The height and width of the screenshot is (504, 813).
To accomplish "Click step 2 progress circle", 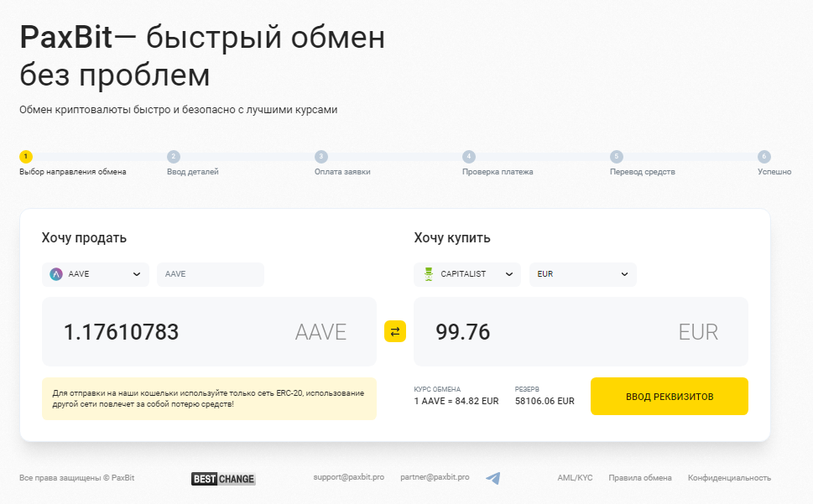I will 174,156.
